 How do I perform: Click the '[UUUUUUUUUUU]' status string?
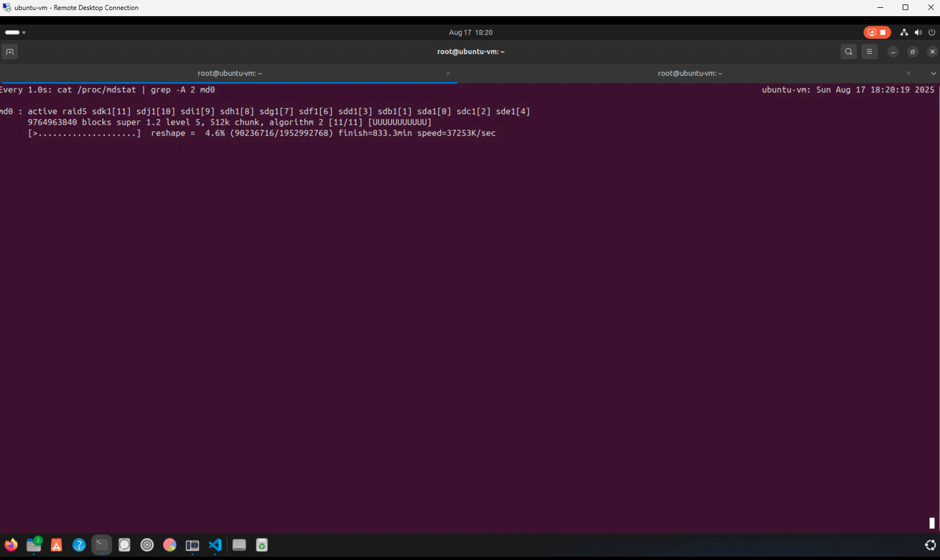pyautogui.click(x=400, y=123)
